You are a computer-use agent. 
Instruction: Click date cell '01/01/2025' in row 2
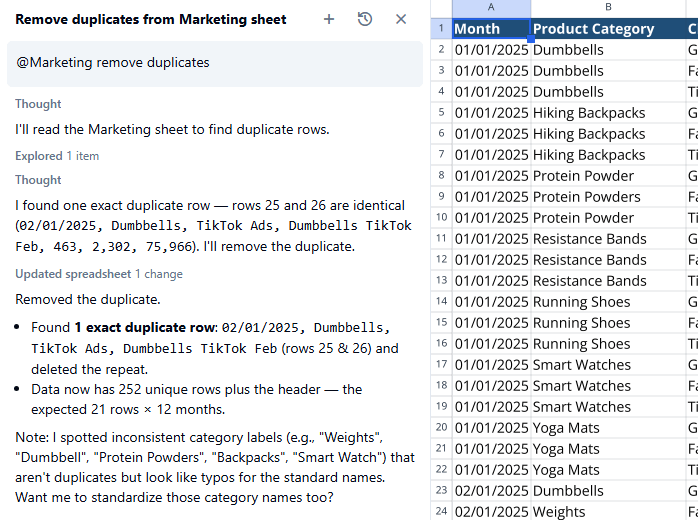(x=491, y=50)
